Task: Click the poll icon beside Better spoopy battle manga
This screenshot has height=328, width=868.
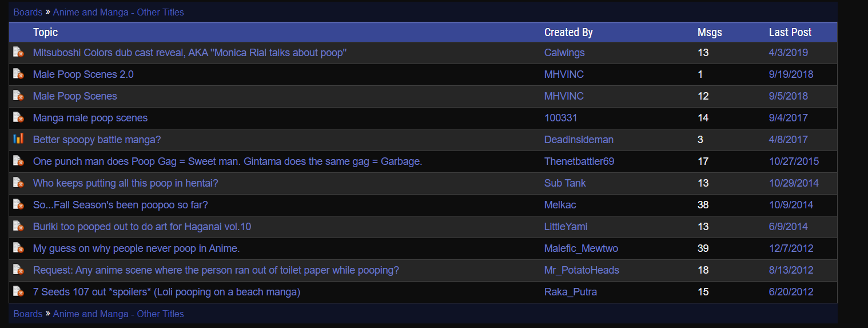Action: pos(18,139)
